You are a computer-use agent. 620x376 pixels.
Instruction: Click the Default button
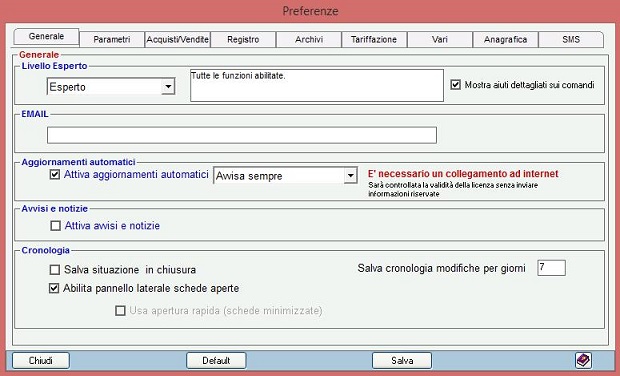(x=216, y=361)
